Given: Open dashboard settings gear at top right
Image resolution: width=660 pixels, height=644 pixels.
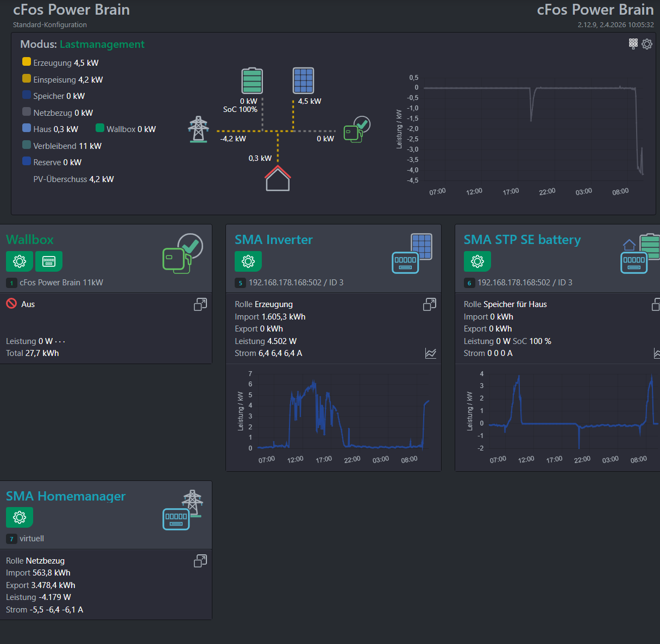Looking at the screenshot, I should click(646, 44).
